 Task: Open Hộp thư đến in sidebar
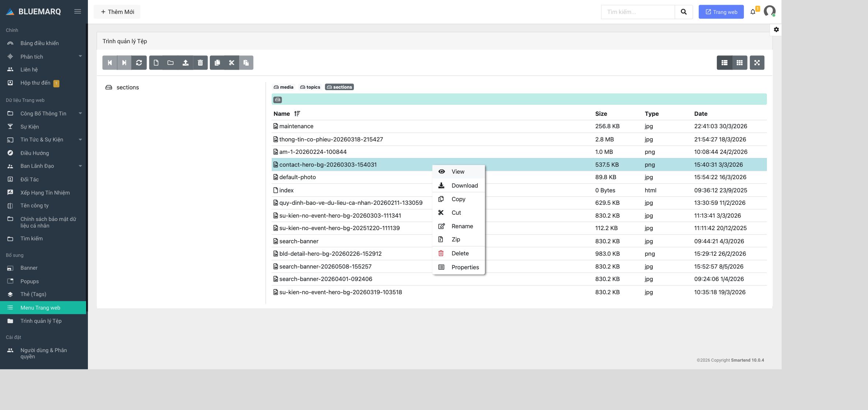43,83
